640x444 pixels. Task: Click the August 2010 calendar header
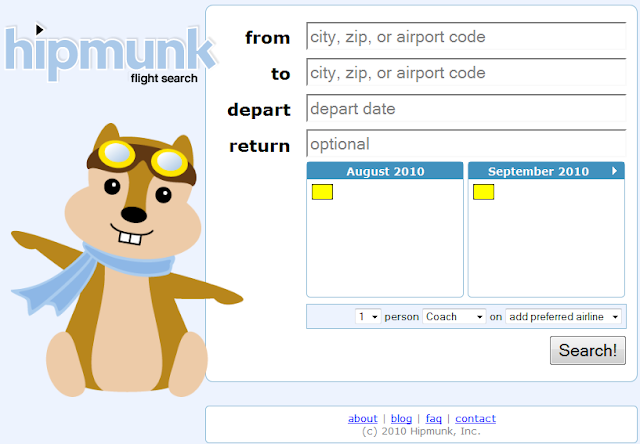click(x=385, y=171)
